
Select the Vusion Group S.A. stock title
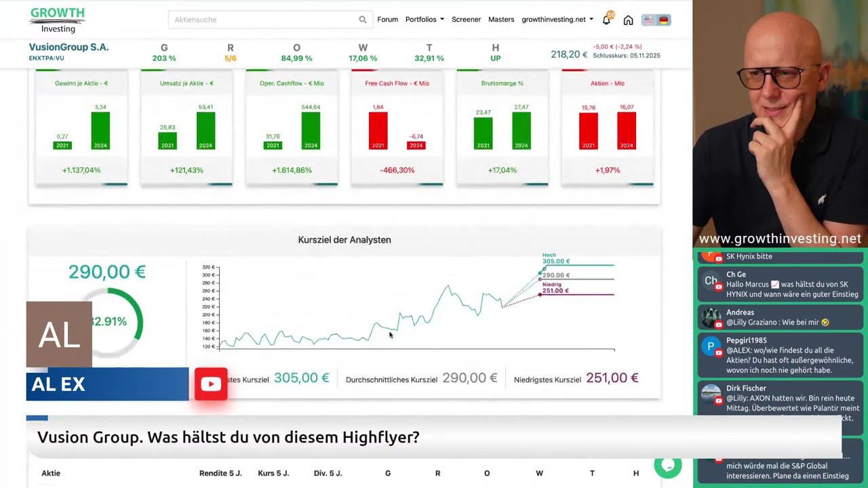pos(68,47)
